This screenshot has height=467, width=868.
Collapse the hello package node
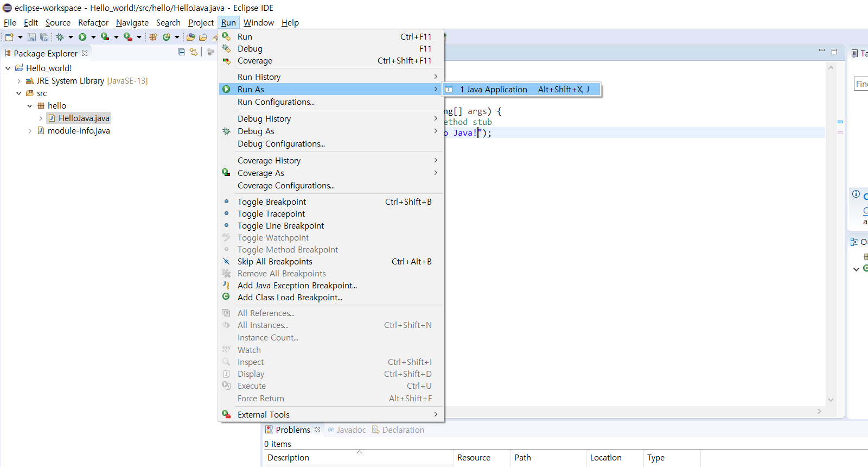(30, 106)
